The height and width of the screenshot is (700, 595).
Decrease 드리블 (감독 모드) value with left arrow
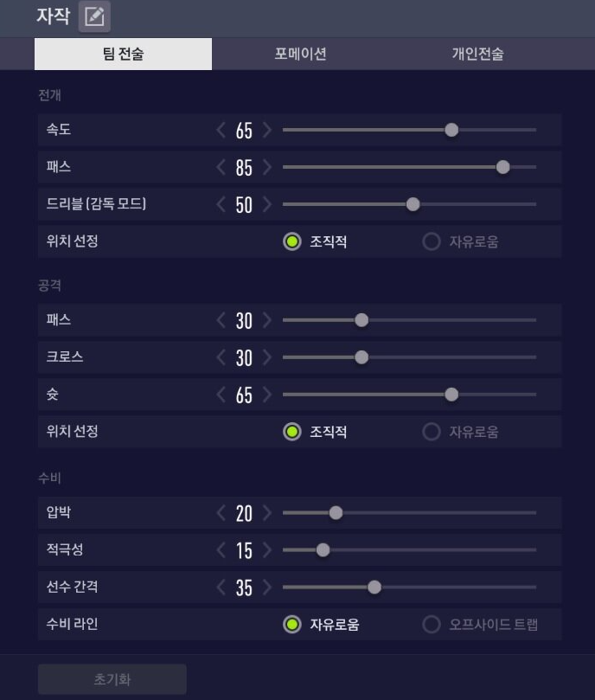coord(221,204)
